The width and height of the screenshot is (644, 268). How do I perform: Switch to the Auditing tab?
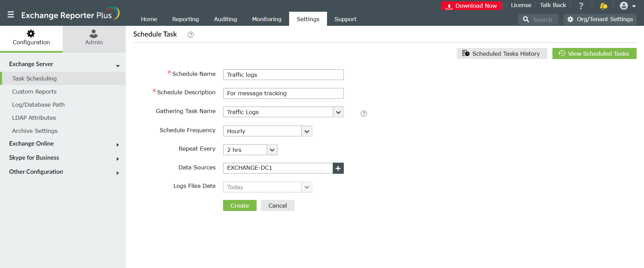[x=225, y=19]
